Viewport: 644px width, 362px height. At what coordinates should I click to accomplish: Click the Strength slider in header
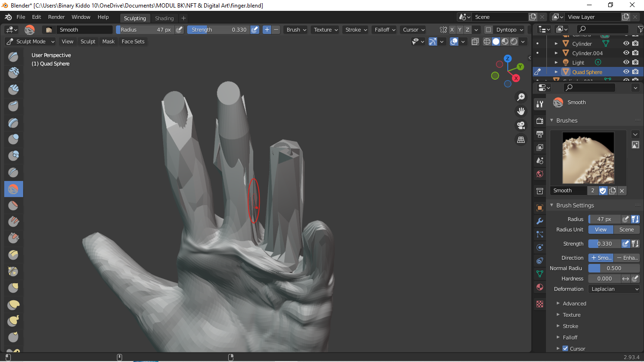pos(218,30)
